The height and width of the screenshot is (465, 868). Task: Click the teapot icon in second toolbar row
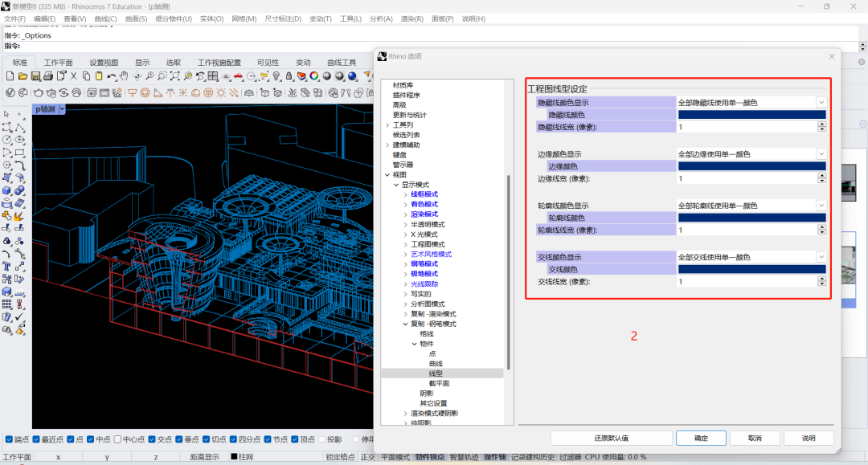(x=39, y=93)
